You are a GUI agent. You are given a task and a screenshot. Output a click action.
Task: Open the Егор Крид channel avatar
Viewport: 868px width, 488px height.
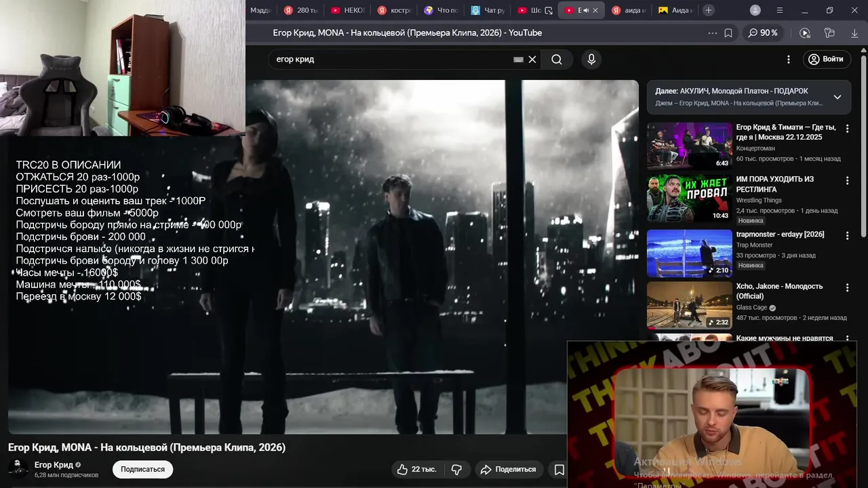18,469
